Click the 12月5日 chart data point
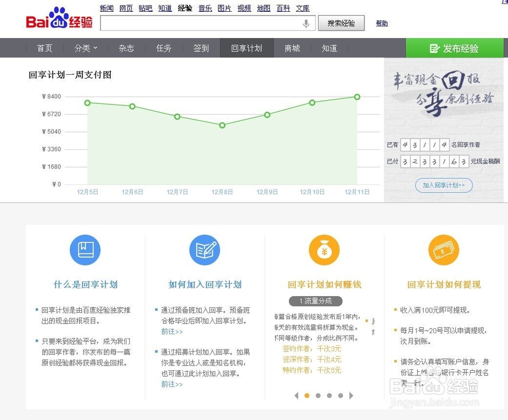This screenshot has height=420, width=508. point(87,103)
